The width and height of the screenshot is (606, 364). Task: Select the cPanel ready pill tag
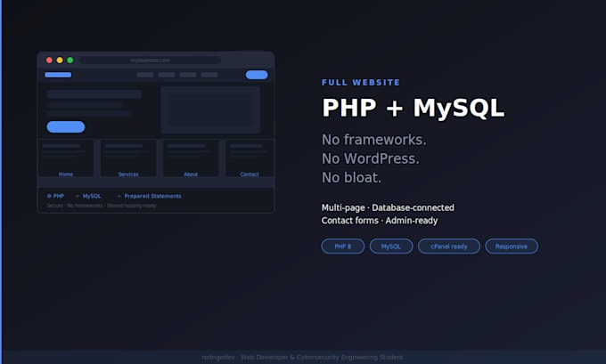pos(449,247)
